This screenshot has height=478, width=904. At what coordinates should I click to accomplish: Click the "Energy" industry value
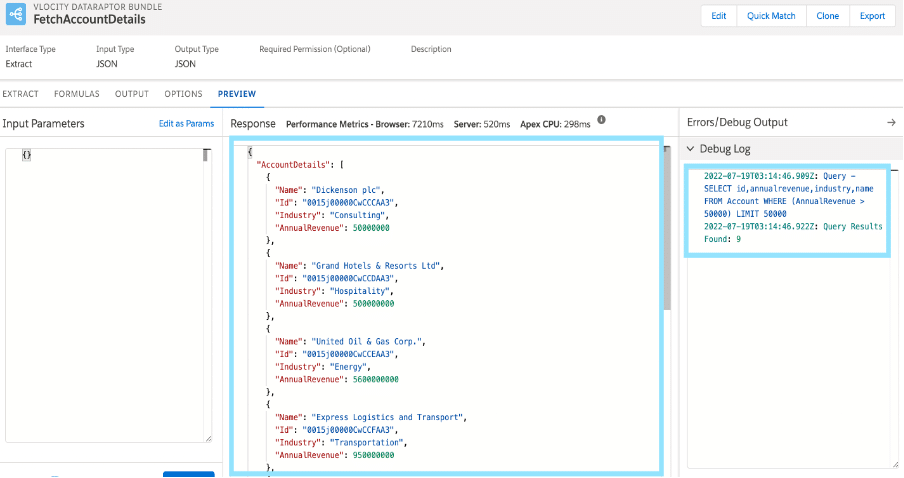coord(348,367)
